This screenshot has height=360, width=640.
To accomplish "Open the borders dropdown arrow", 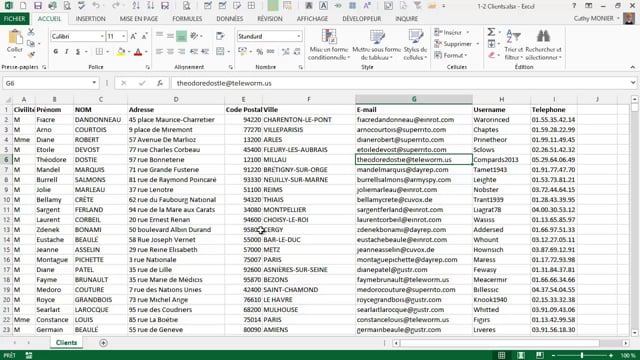I will pyautogui.click(x=107, y=52).
